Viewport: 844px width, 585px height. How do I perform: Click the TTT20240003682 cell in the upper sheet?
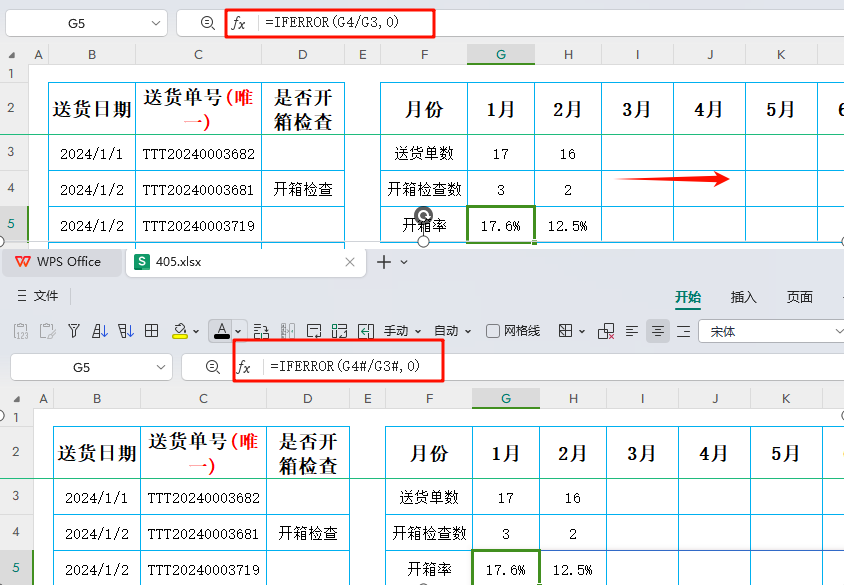click(x=199, y=153)
